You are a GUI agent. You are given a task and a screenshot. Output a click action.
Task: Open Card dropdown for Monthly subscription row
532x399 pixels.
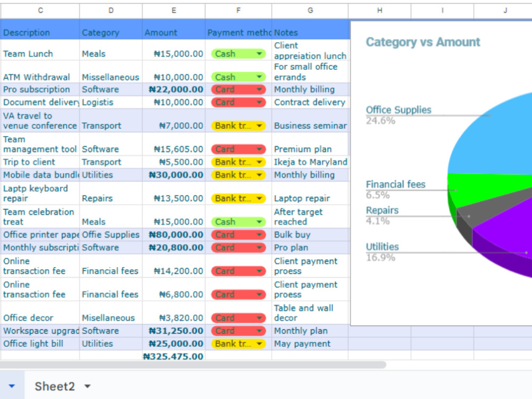coord(238,247)
